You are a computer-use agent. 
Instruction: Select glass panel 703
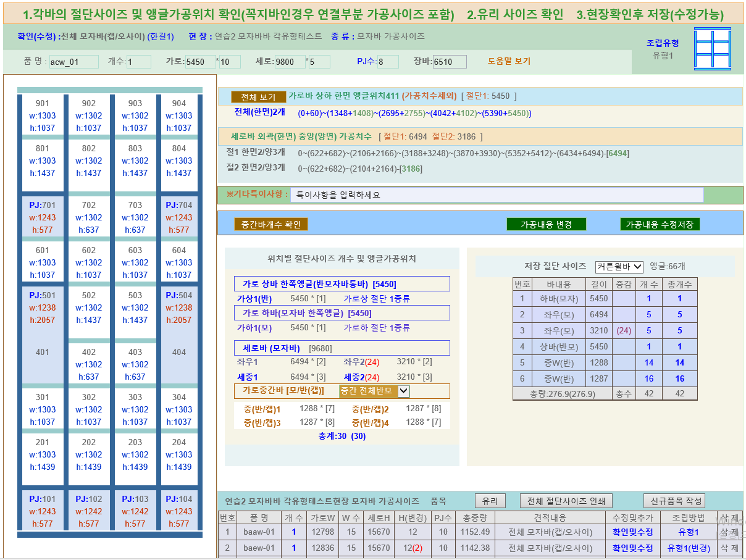135,217
